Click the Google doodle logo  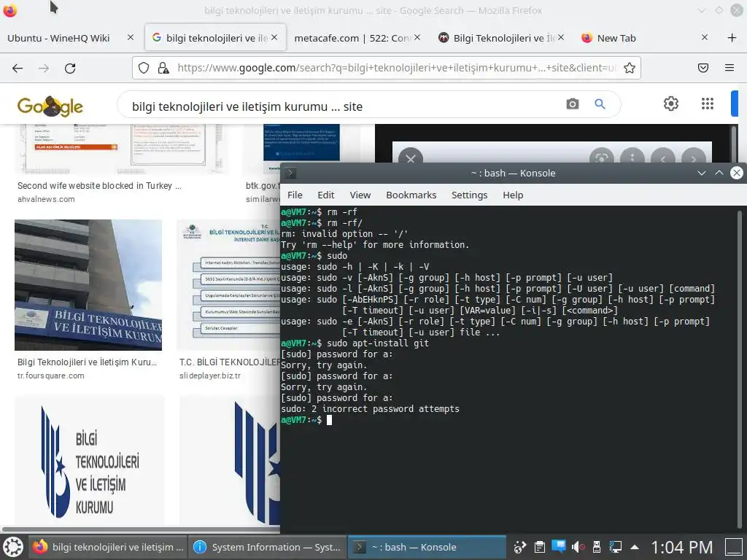click(50, 106)
